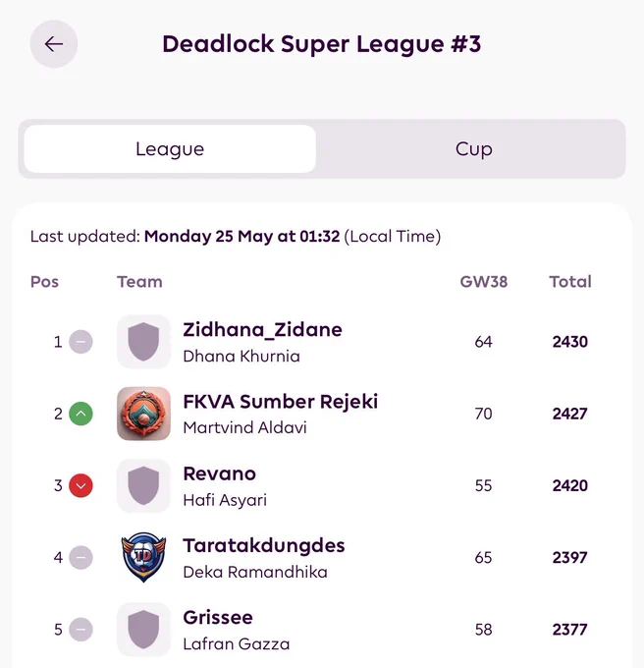Viewport: 644px width, 668px height.
Task: Click total score 2430 for Zidhana_Zidane
Action: pyautogui.click(x=570, y=342)
